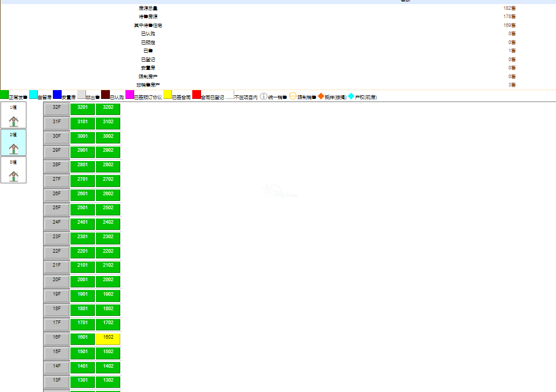Viewport: 556px width, 392px height.
Task: Click the 178套 value
Action: click(x=509, y=17)
